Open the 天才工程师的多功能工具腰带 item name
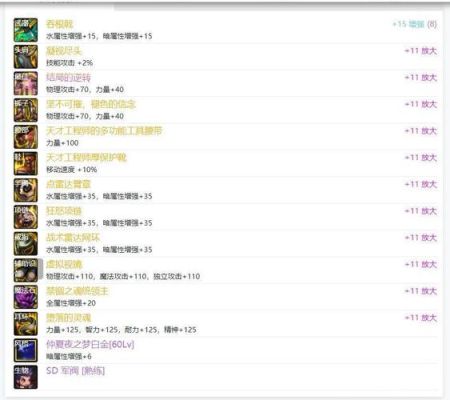 [x=104, y=131]
